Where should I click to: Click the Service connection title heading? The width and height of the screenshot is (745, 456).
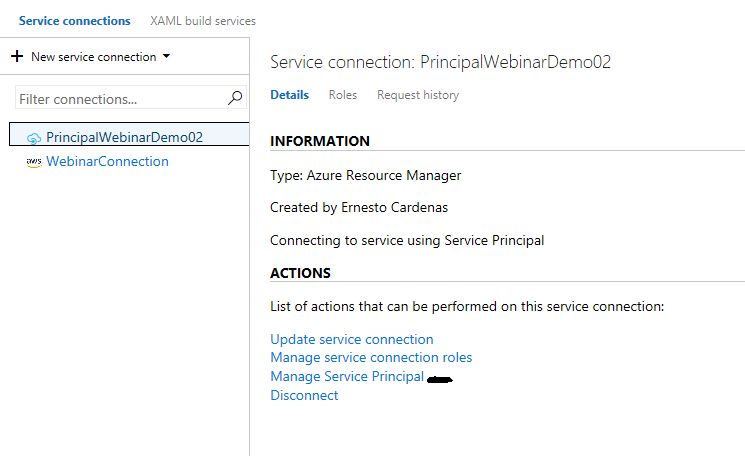click(x=440, y=62)
